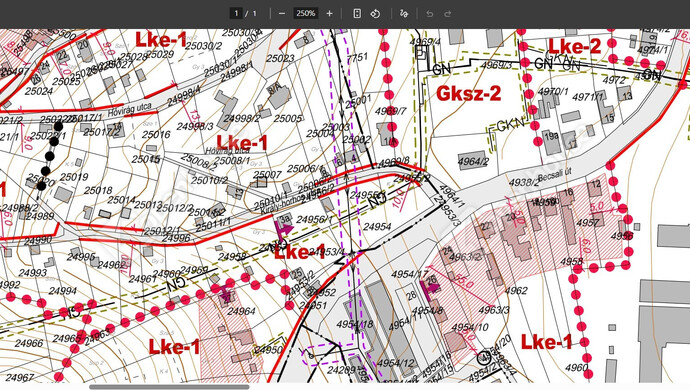Click the undo arrow icon
This screenshot has height=390, width=690.
[x=429, y=14]
